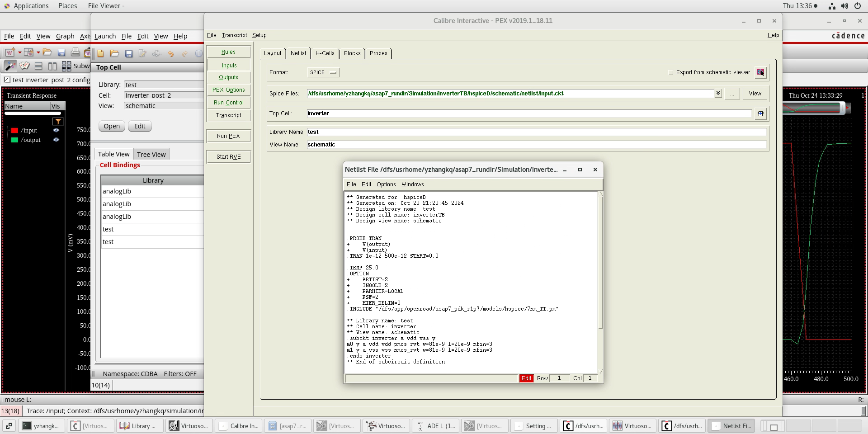Click the Applications menu in top bar

point(31,6)
